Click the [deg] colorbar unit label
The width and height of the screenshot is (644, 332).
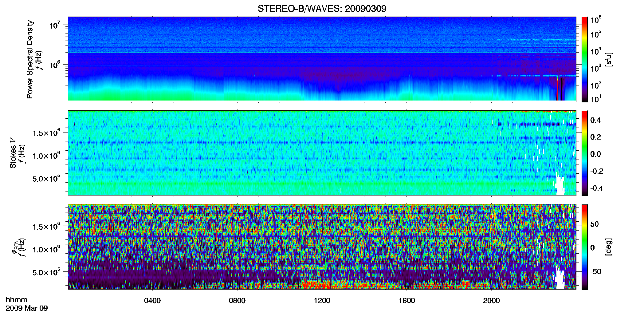tap(609, 247)
